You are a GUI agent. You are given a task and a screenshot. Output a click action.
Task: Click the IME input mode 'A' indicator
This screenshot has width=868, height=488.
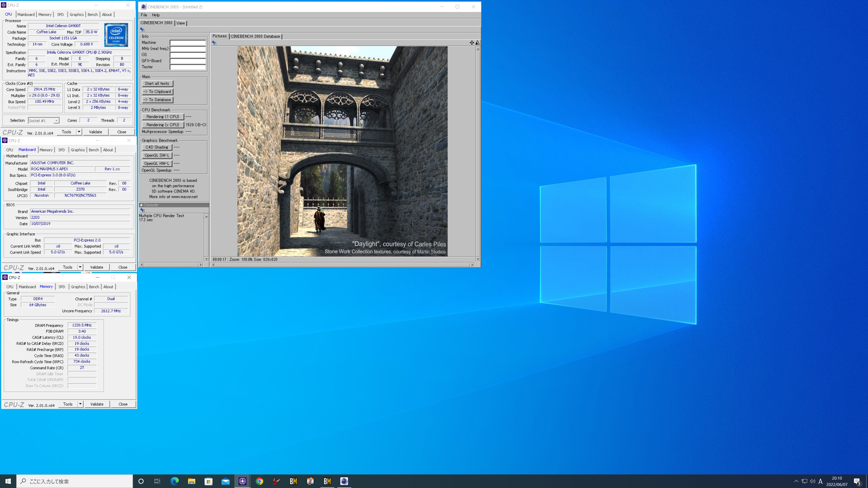click(821, 481)
